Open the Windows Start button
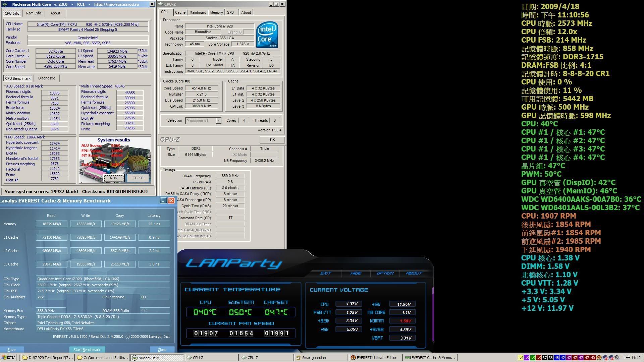Screen dimensions: 644x362 coord(9,358)
